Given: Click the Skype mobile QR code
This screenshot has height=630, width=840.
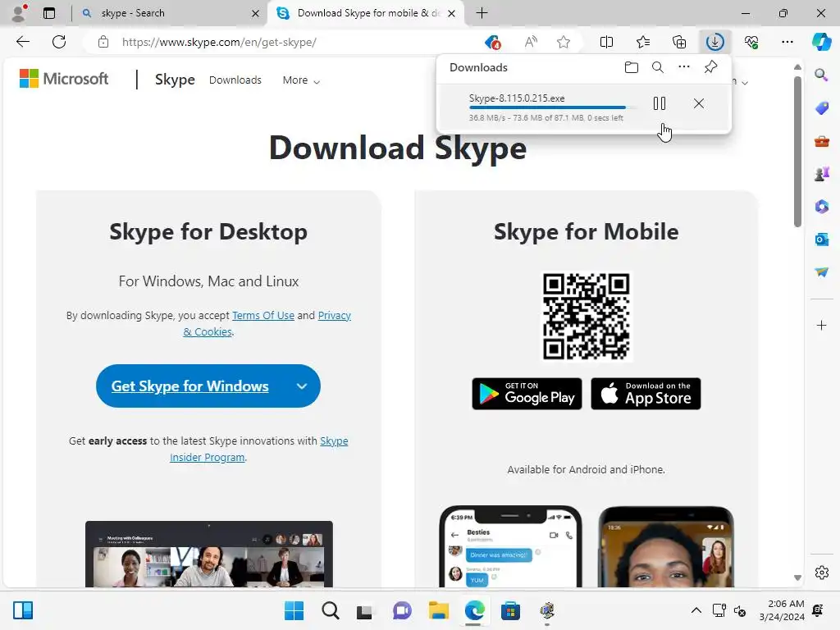Looking at the screenshot, I should pos(586,317).
